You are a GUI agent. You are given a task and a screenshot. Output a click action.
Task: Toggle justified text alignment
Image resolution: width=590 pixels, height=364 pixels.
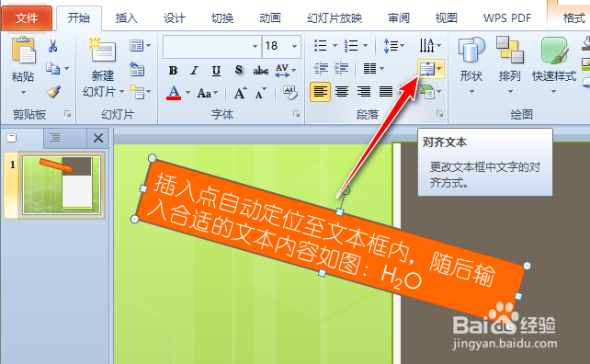(x=386, y=92)
